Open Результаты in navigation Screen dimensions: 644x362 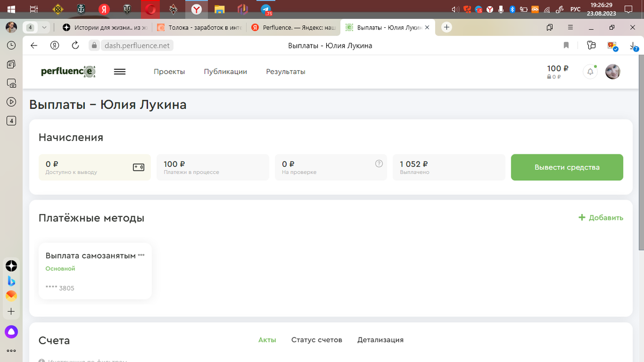(x=286, y=71)
